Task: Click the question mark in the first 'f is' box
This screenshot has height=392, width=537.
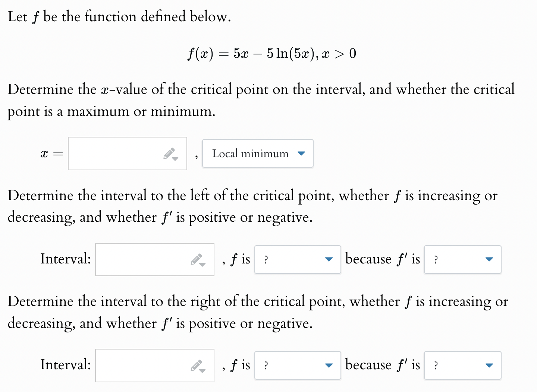Action: (x=266, y=260)
